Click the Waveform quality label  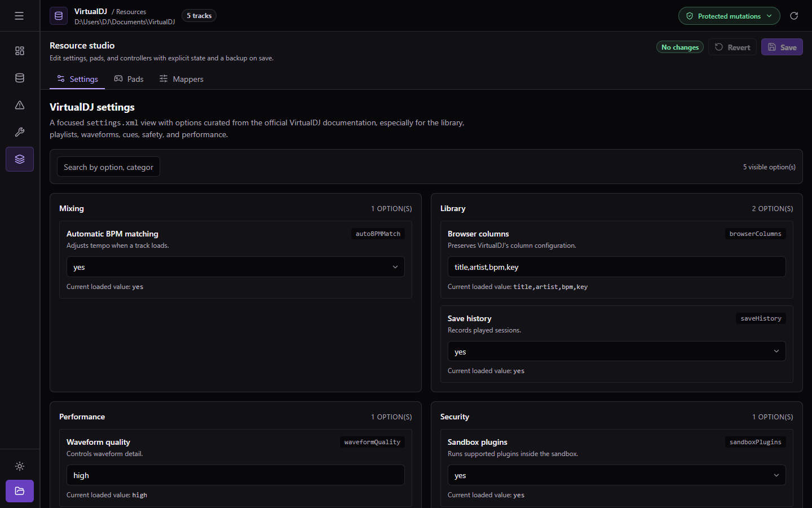[98, 442]
